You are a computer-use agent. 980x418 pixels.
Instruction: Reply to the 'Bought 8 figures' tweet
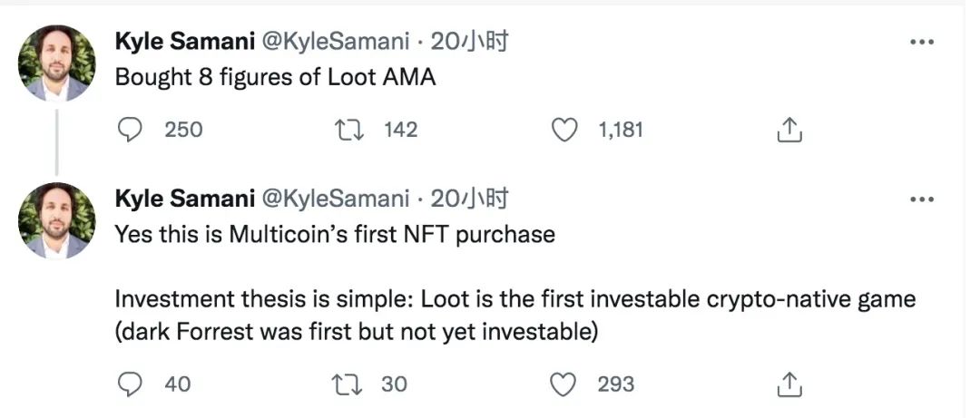132,131
